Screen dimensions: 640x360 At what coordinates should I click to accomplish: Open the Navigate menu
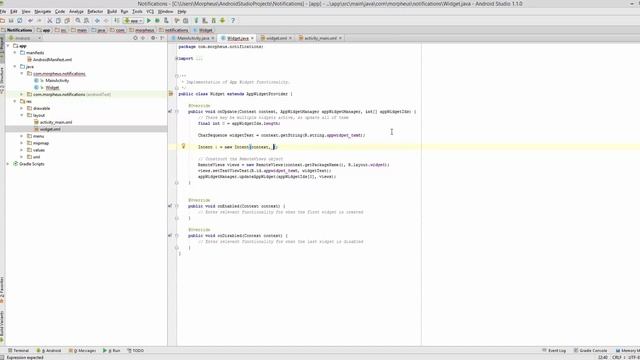coord(42,11)
